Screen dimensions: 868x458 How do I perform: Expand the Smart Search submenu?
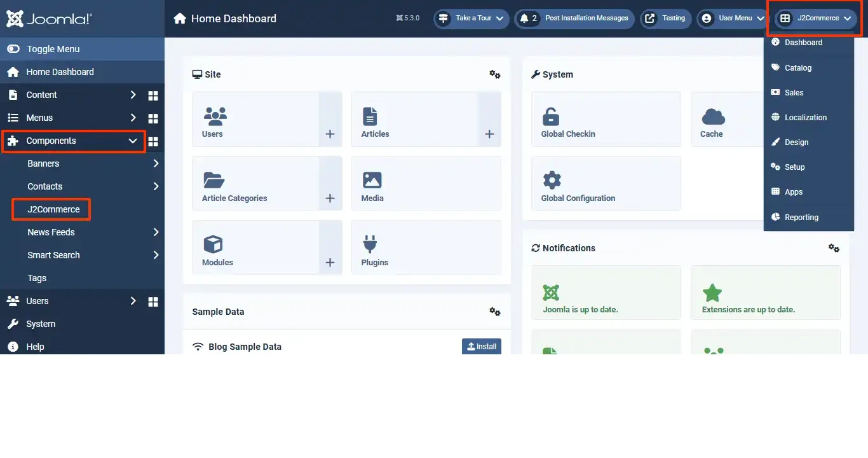pyautogui.click(x=156, y=255)
